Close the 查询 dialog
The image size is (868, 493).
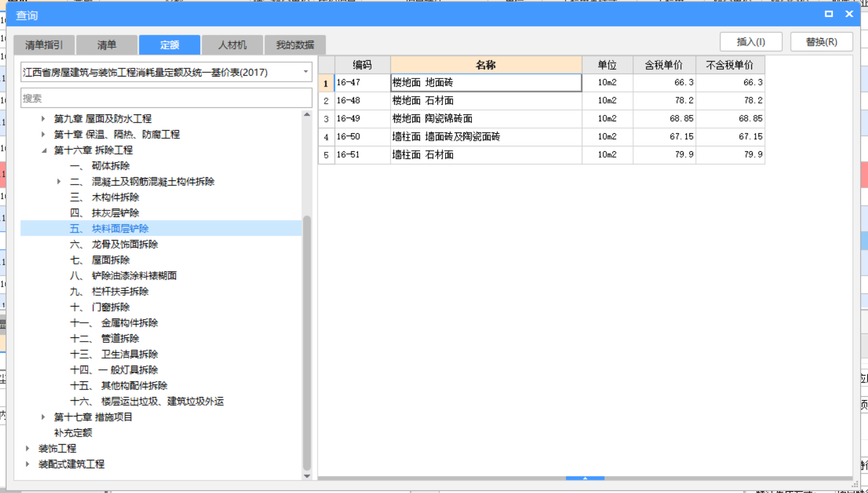(x=849, y=14)
